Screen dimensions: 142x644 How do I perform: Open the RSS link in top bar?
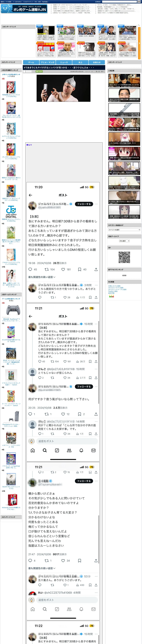coord(36,2)
